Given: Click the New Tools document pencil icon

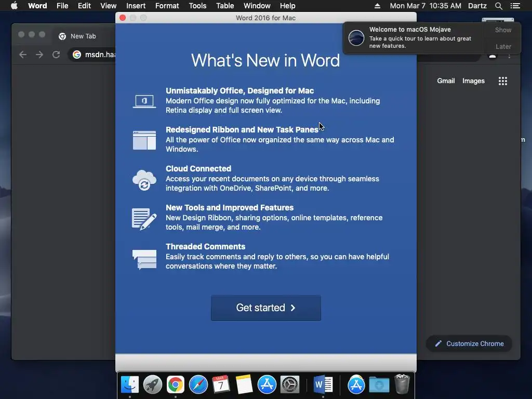Looking at the screenshot, I should coord(144,219).
